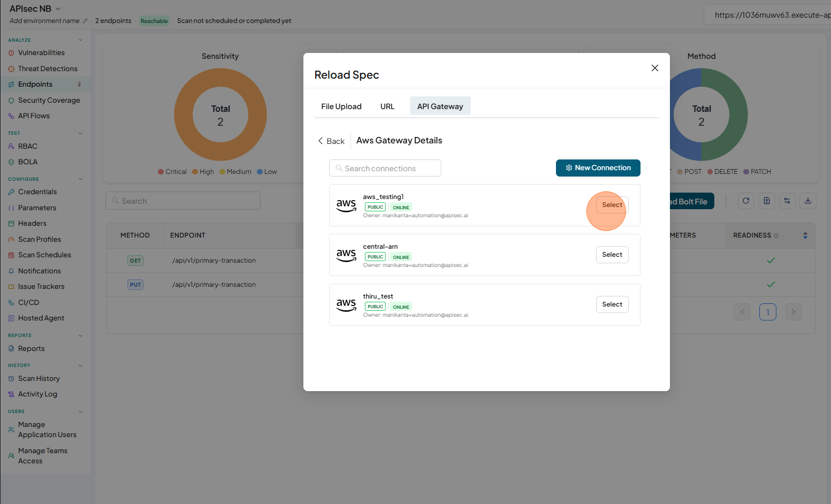Image resolution: width=831 pixels, height=504 pixels.
Task: Click the Notifications bell icon
Action: click(x=11, y=271)
